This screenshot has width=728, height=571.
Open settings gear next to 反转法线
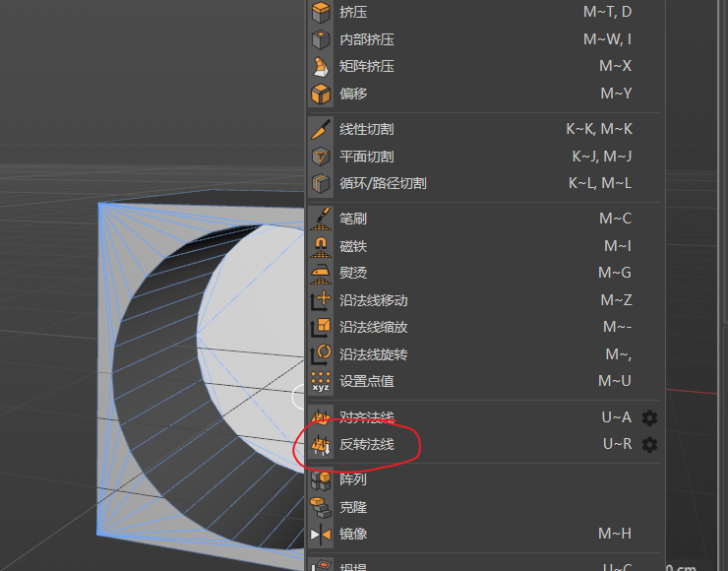pos(649,445)
